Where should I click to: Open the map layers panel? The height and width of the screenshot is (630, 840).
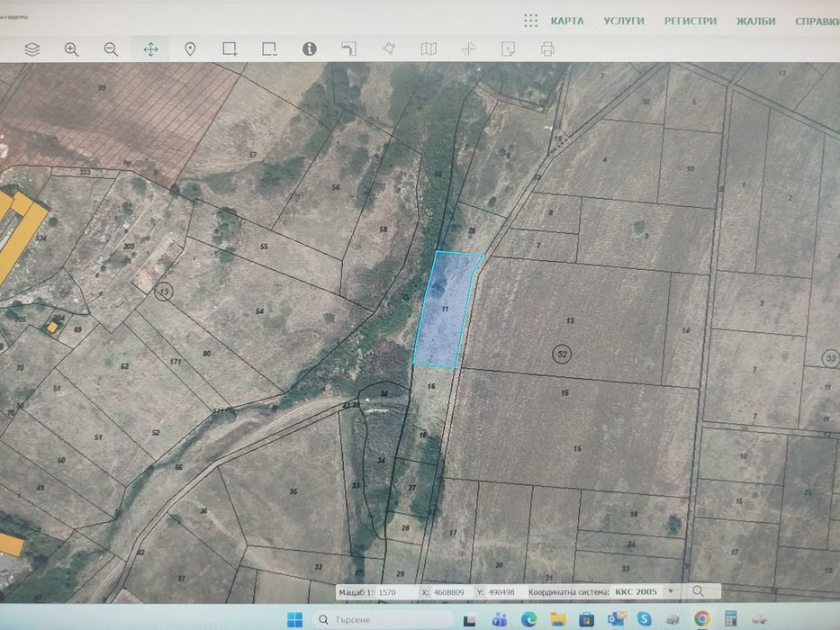[32, 49]
